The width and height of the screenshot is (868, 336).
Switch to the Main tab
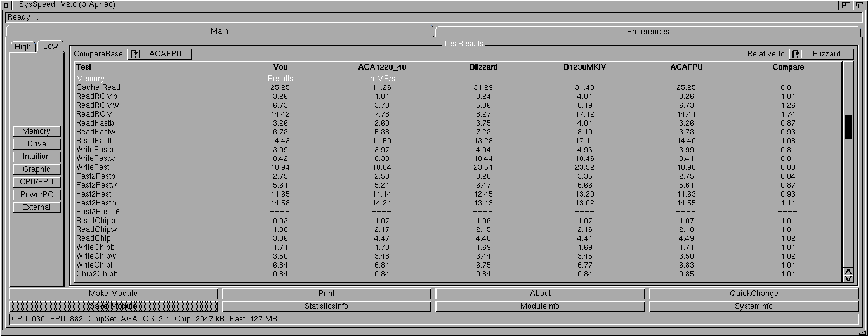click(x=220, y=31)
